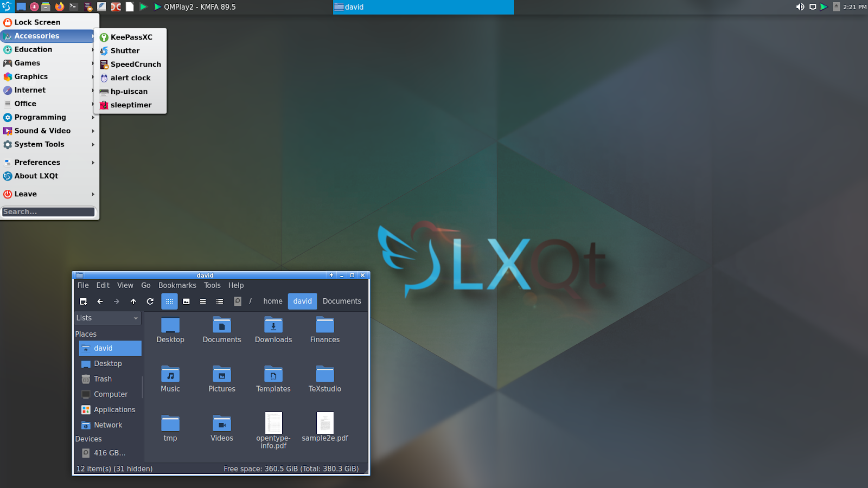Open the File menu
The width and height of the screenshot is (868, 488).
click(x=83, y=285)
